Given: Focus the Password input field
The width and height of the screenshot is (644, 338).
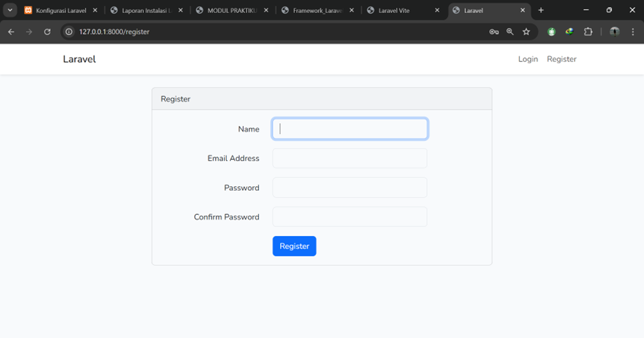Looking at the screenshot, I should 350,187.
